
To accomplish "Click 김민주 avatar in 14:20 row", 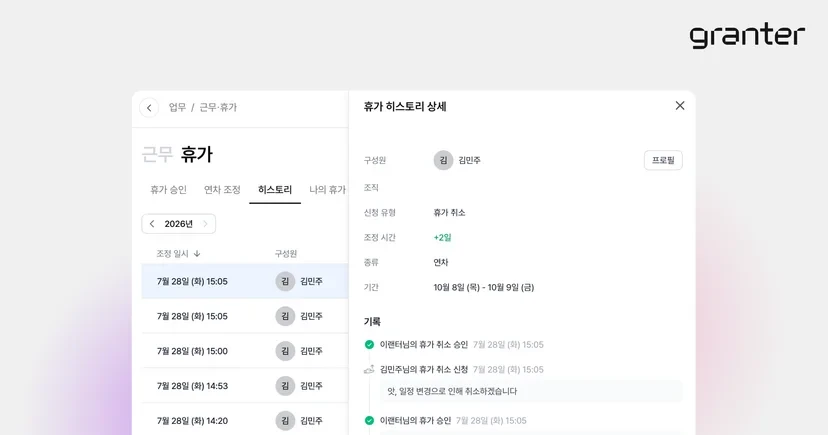I will pos(285,421).
